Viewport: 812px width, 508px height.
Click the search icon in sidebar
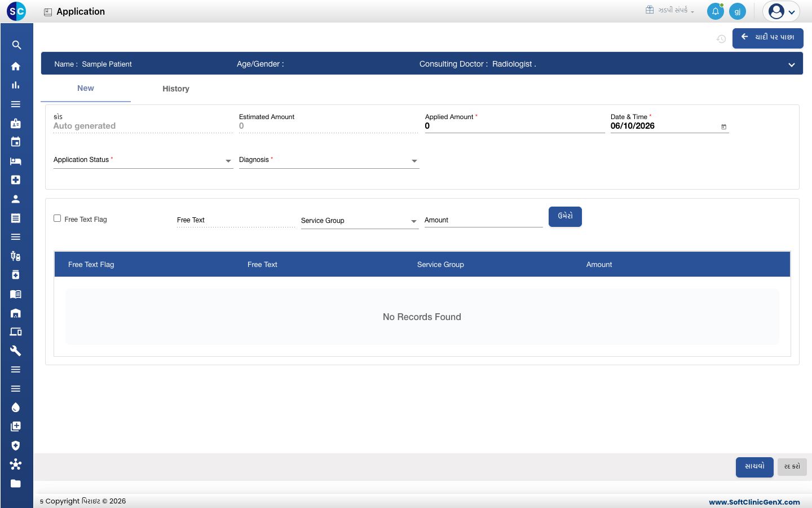click(16, 45)
